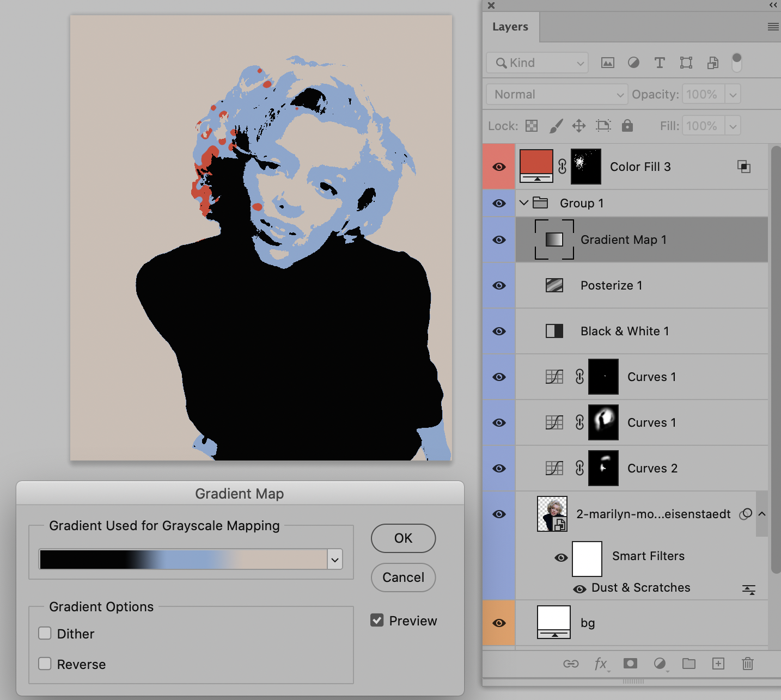The width and height of the screenshot is (781, 700).
Task: Click the bg layer white fill thumbnail
Action: pos(554,622)
